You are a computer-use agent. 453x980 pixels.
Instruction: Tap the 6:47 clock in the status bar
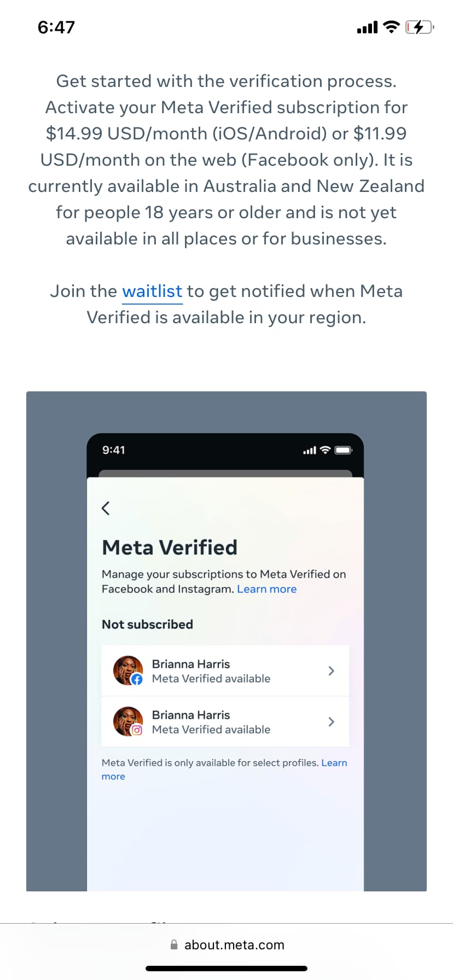click(56, 27)
